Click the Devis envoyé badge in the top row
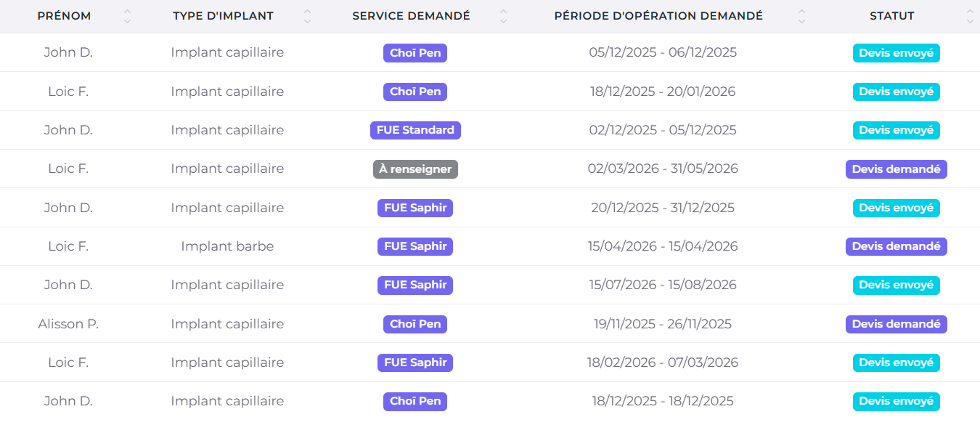Viewport: 980px width, 425px height. click(896, 52)
